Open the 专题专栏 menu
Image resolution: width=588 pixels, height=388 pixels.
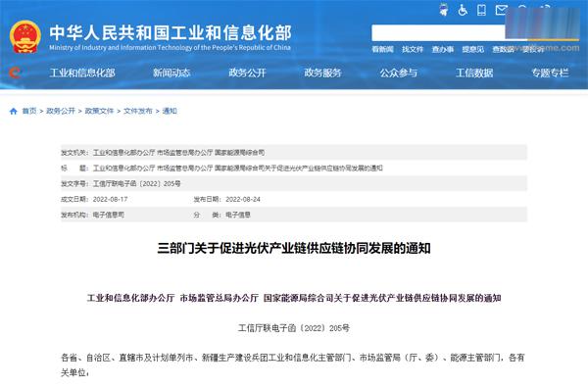tap(550, 73)
